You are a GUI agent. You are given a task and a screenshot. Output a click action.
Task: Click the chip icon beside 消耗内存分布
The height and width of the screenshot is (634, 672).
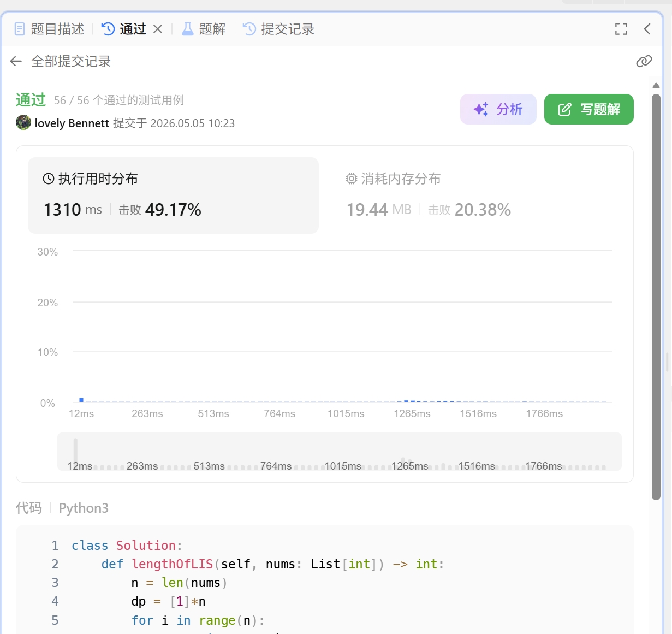click(352, 179)
